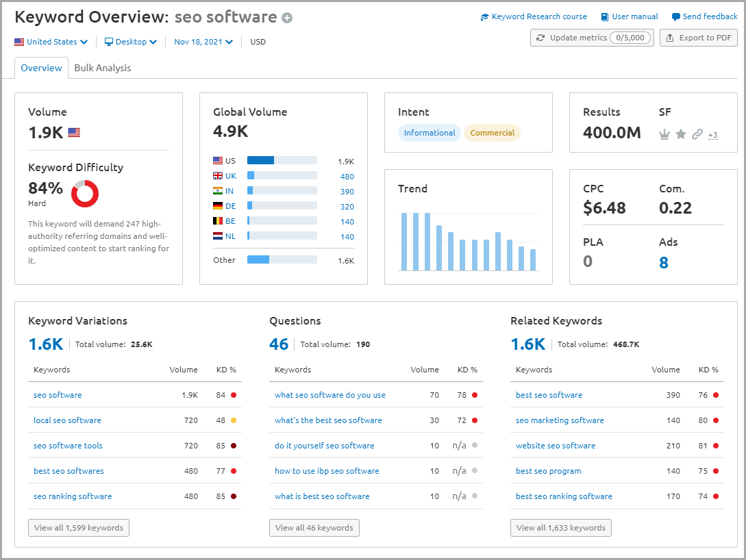This screenshot has height=560, width=746.
Task: Open the 'best seo software' related keyword
Action: [549, 394]
